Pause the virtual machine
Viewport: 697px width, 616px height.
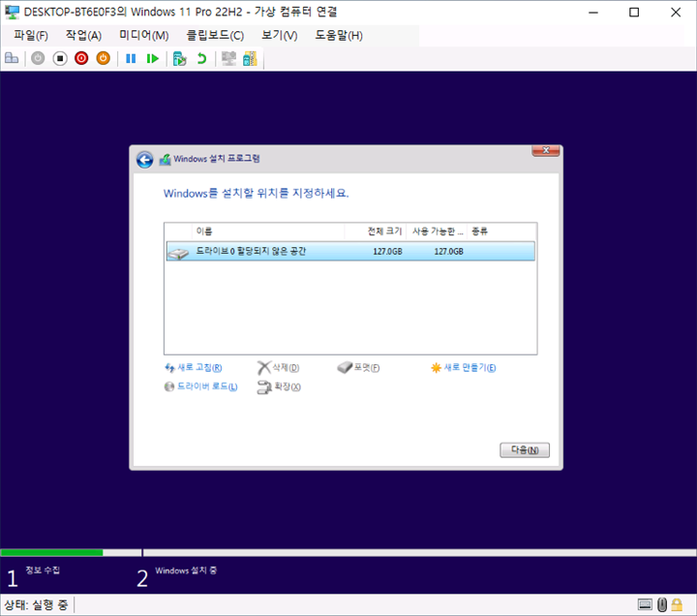click(x=131, y=59)
